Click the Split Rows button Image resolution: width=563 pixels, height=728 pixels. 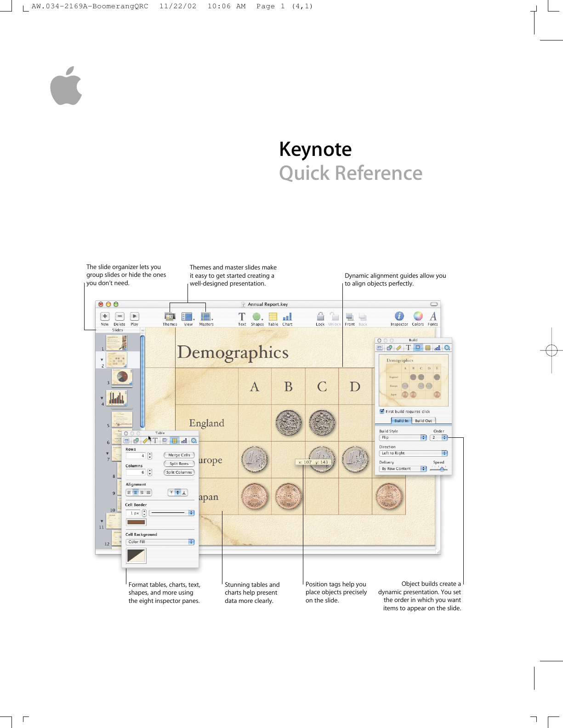[179, 464]
